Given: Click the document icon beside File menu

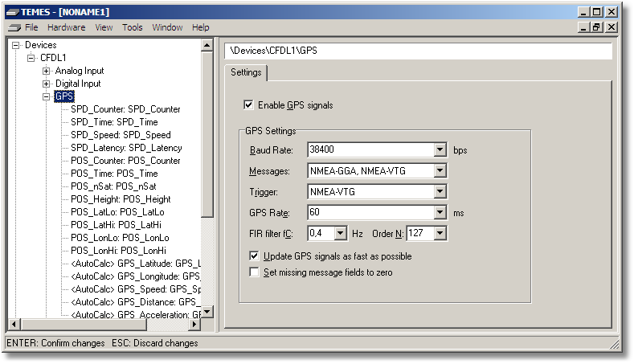Looking at the screenshot, I should [14, 27].
